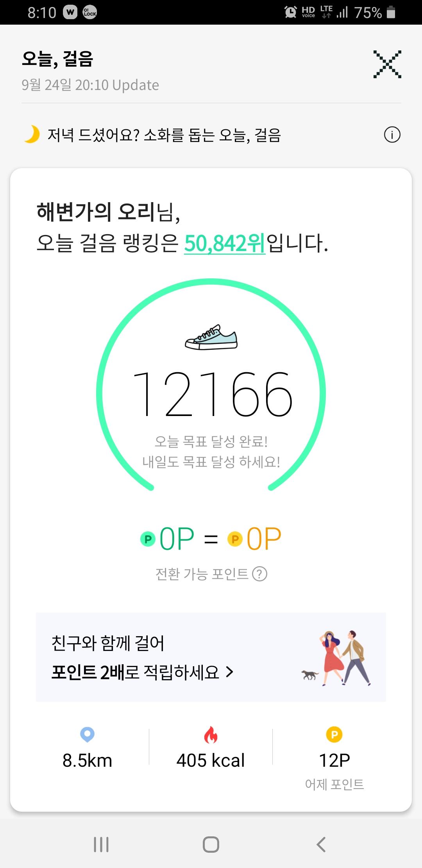
Task: Tap the yellow P point coin
Action: point(235,539)
